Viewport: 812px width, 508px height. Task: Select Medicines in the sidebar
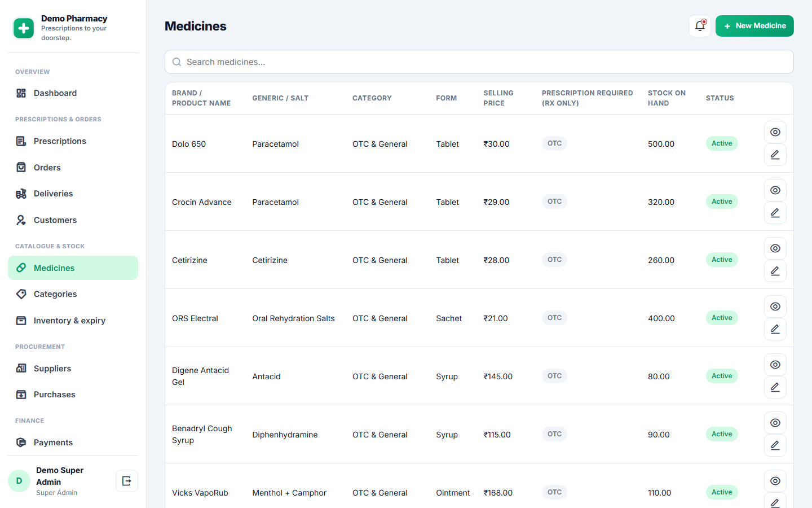(x=73, y=268)
